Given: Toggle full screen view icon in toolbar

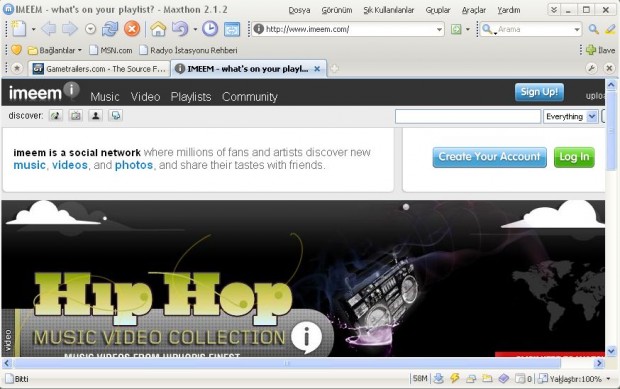Looking at the screenshot, I should (232, 29).
